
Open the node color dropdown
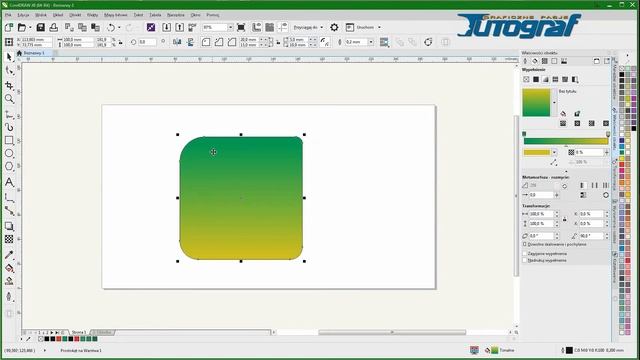click(x=554, y=152)
